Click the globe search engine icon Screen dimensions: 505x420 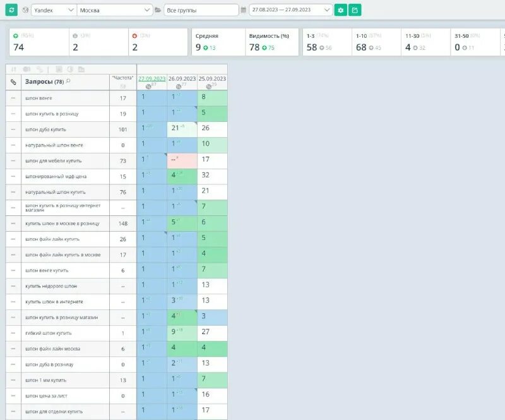pyautogui.click(x=25, y=10)
